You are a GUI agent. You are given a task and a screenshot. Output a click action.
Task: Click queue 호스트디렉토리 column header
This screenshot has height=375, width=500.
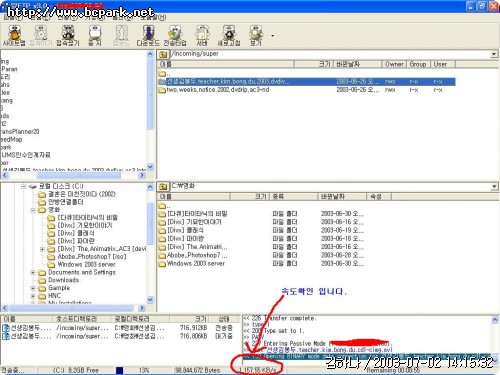[x=82, y=319]
